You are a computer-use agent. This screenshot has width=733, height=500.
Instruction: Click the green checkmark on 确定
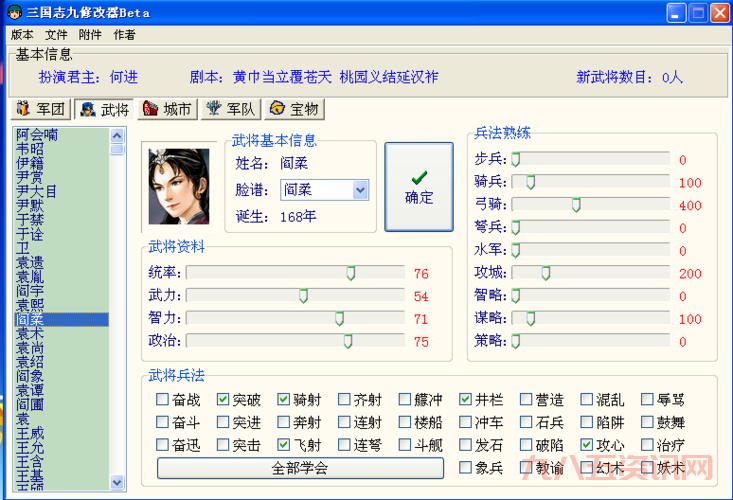pos(419,177)
